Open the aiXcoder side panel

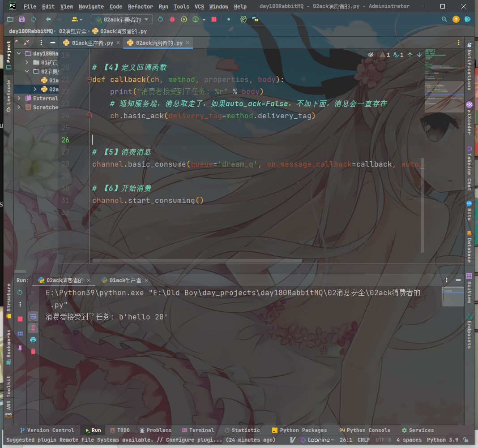[469, 118]
